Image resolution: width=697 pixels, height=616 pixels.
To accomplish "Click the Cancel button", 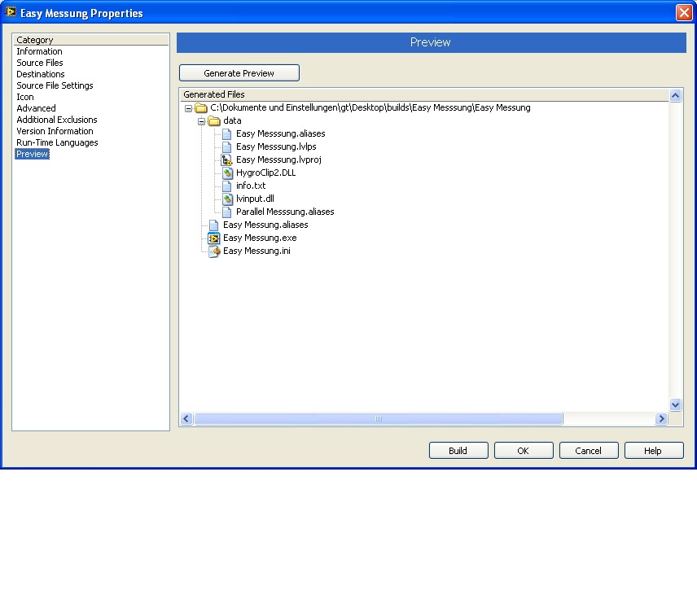I will click(x=589, y=450).
